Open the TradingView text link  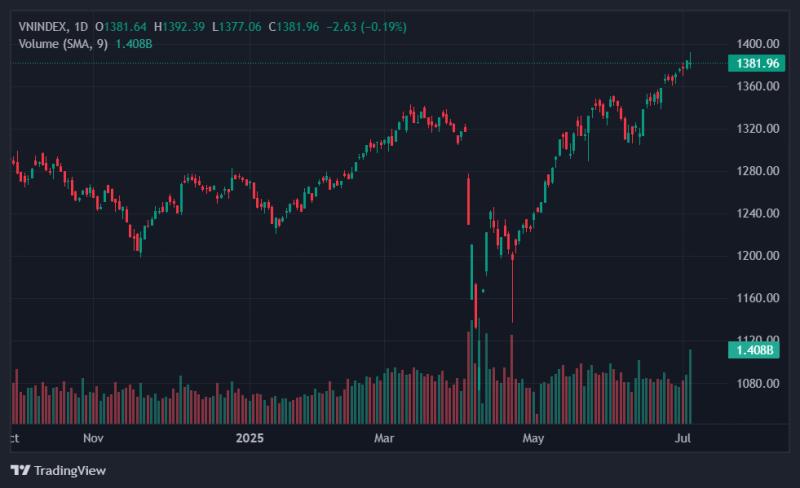click(70, 470)
